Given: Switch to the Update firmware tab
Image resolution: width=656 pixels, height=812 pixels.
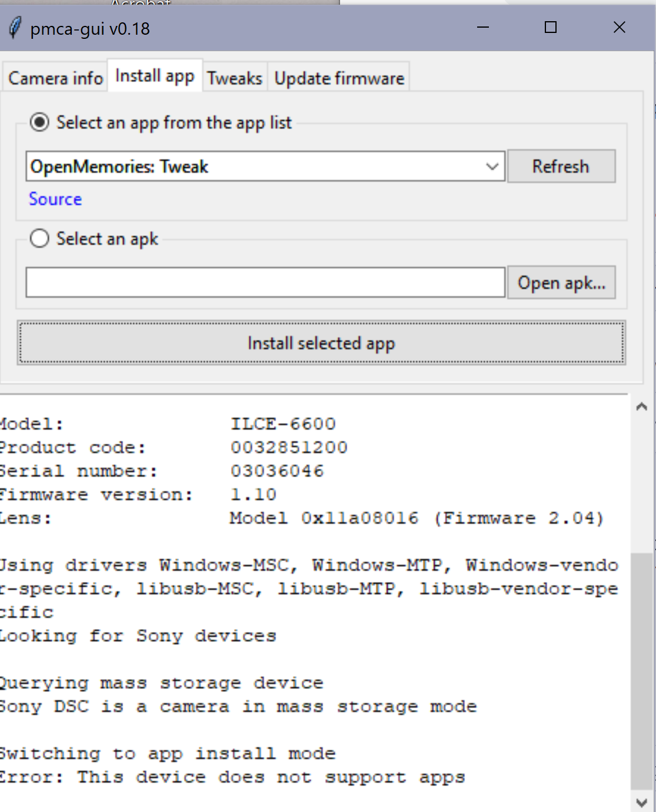Looking at the screenshot, I should (x=339, y=77).
